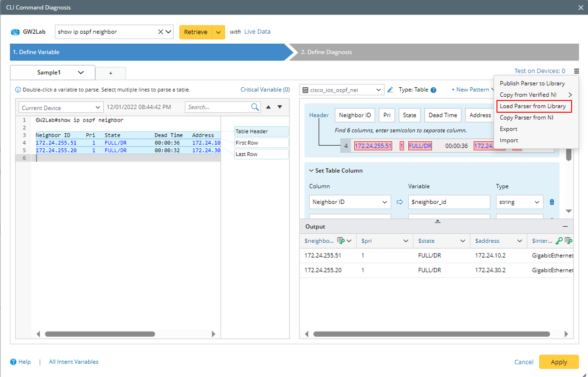Add a new sample tab
Image resolution: width=588 pixels, height=377 pixels.
click(111, 73)
